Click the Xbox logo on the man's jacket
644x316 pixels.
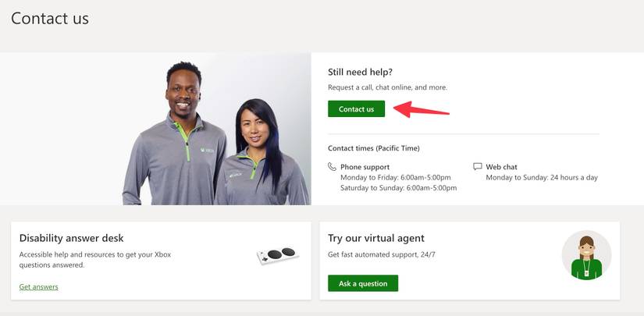point(207,151)
